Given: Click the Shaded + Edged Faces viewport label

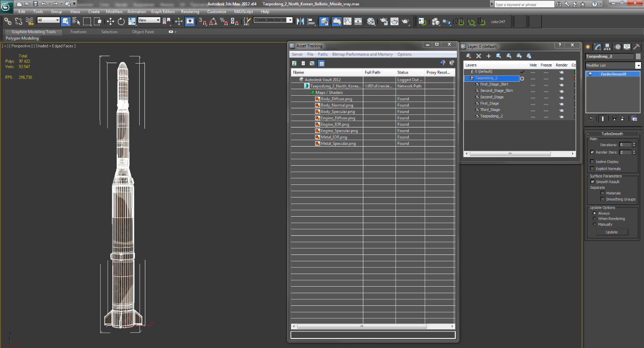Looking at the screenshot, I should (x=54, y=46).
